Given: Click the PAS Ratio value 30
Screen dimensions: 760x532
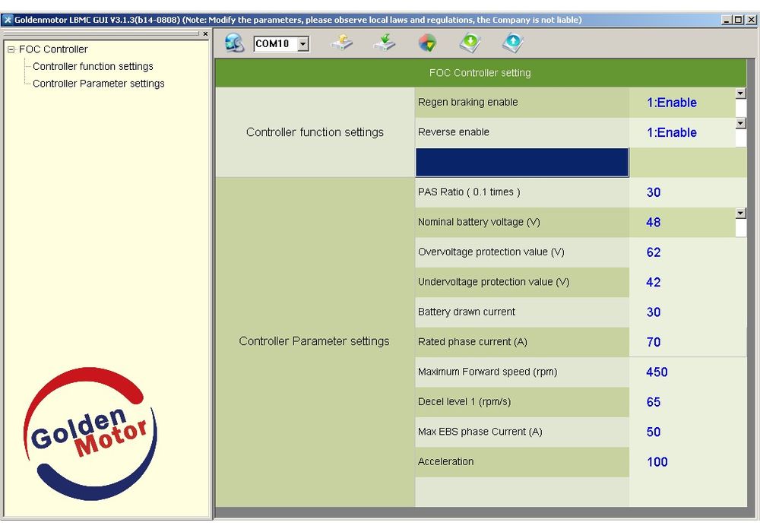Looking at the screenshot, I should click(654, 192).
